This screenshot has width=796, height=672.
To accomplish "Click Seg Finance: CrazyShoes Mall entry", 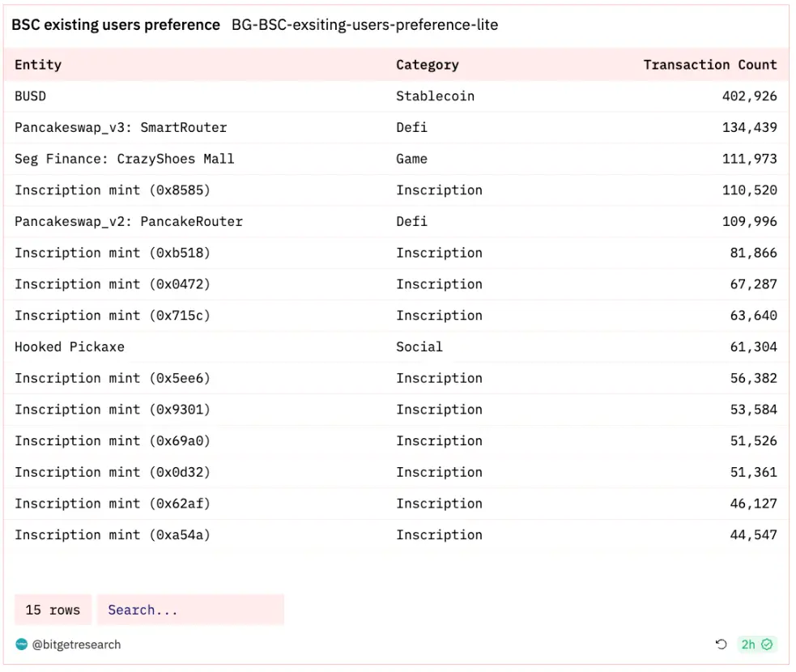I will [124, 159].
